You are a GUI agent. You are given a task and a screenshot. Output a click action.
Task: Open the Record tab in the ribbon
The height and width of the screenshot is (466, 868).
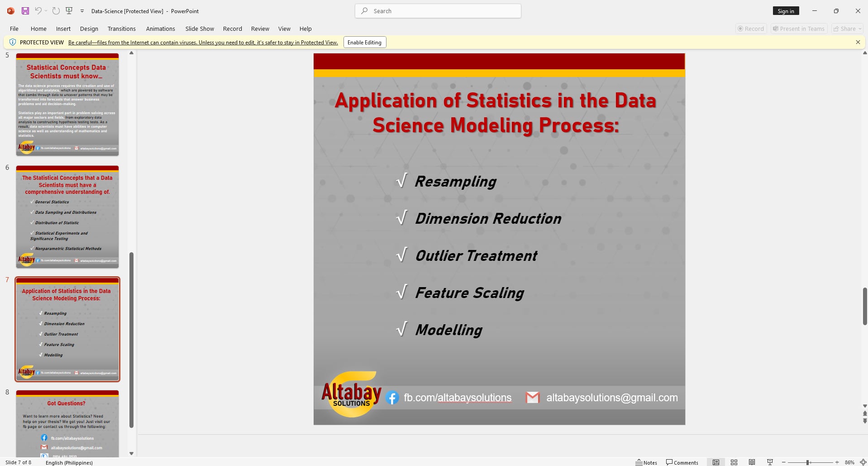point(233,29)
